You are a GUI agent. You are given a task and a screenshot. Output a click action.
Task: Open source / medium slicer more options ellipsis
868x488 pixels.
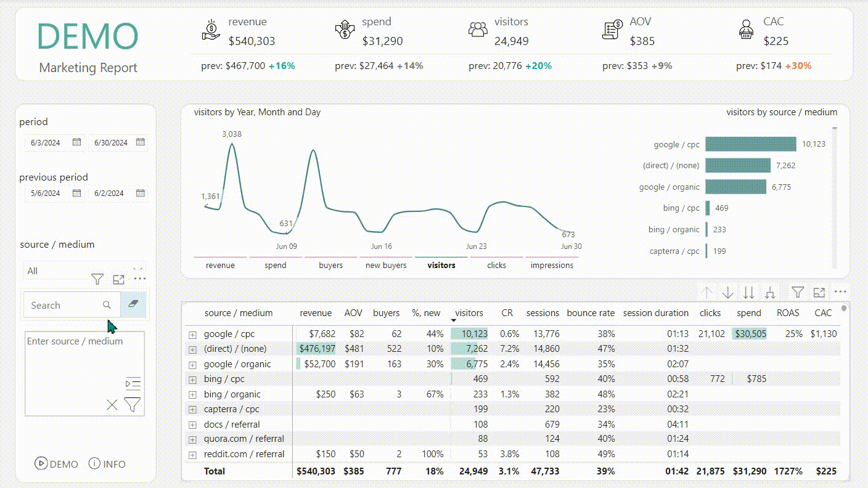pyautogui.click(x=140, y=279)
